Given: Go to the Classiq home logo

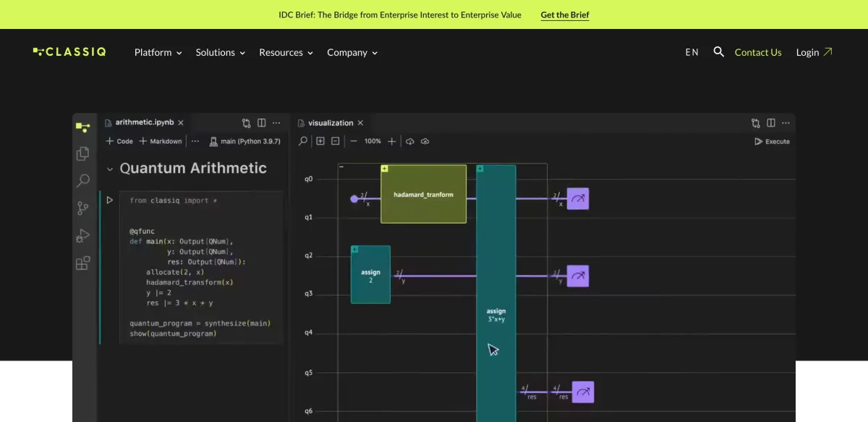Looking at the screenshot, I should (x=69, y=52).
